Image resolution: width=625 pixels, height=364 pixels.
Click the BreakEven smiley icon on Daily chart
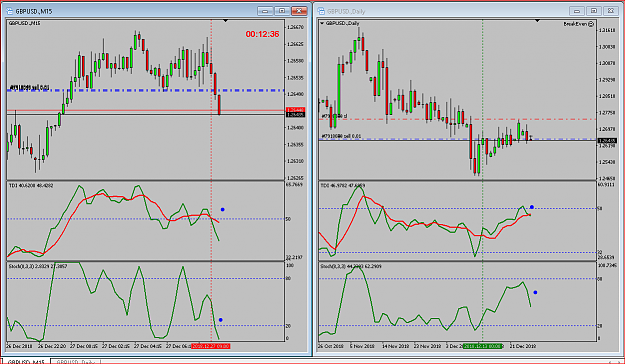[x=591, y=24]
